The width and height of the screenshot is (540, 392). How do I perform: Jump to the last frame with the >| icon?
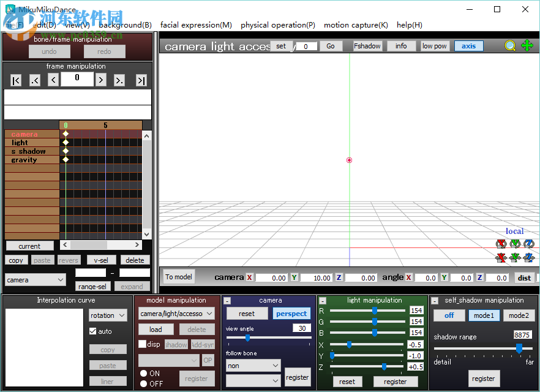140,80
